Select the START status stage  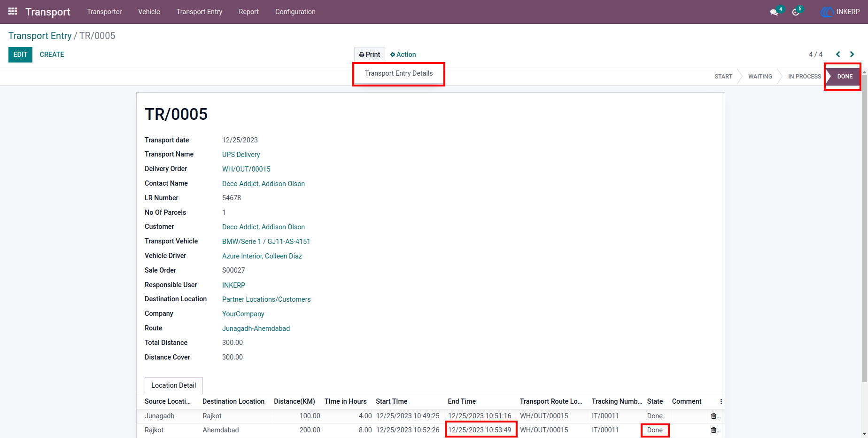click(723, 77)
